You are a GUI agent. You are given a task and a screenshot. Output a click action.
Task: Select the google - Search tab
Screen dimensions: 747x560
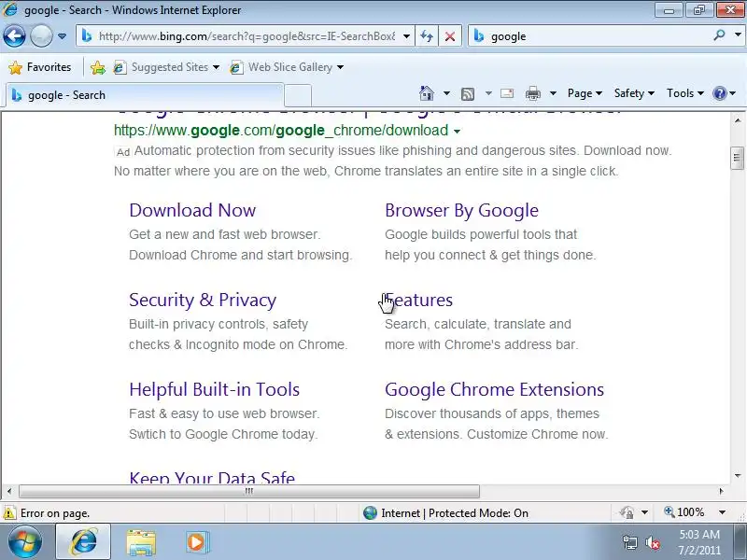(145, 95)
